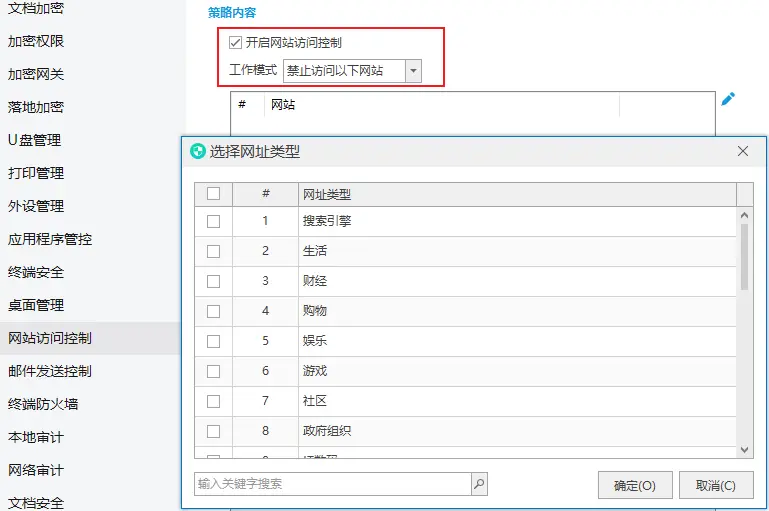The width and height of the screenshot is (769, 511).
Task: Click the dialog scrollbar down arrow
Action: (x=744, y=450)
